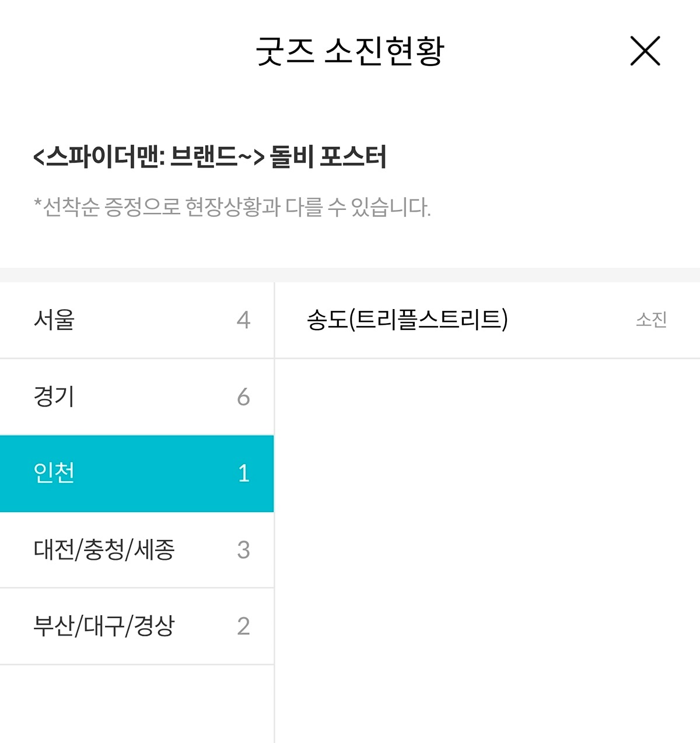Switch to the 경기 region

pos(136,397)
